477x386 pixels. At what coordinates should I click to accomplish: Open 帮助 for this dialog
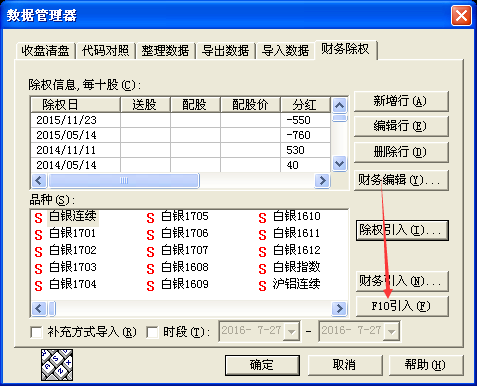[x=426, y=365]
